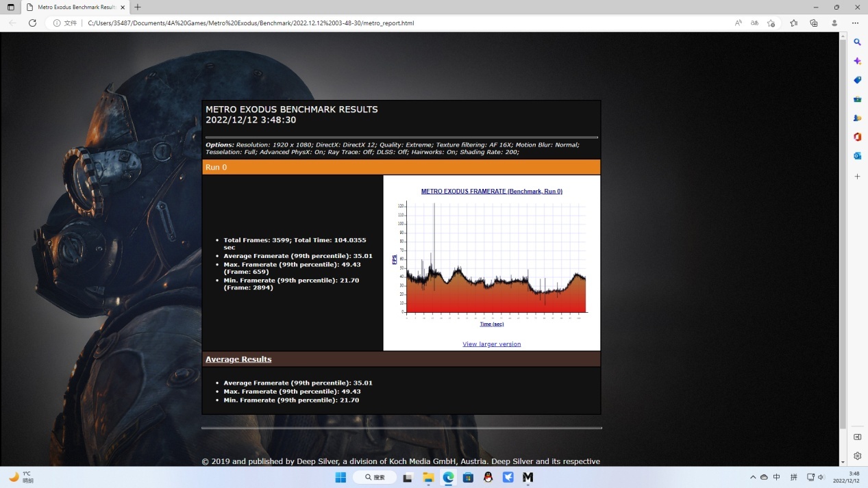Open the blue bird app taskbar icon
Screen dimensions: 868x488
pos(508,477)
